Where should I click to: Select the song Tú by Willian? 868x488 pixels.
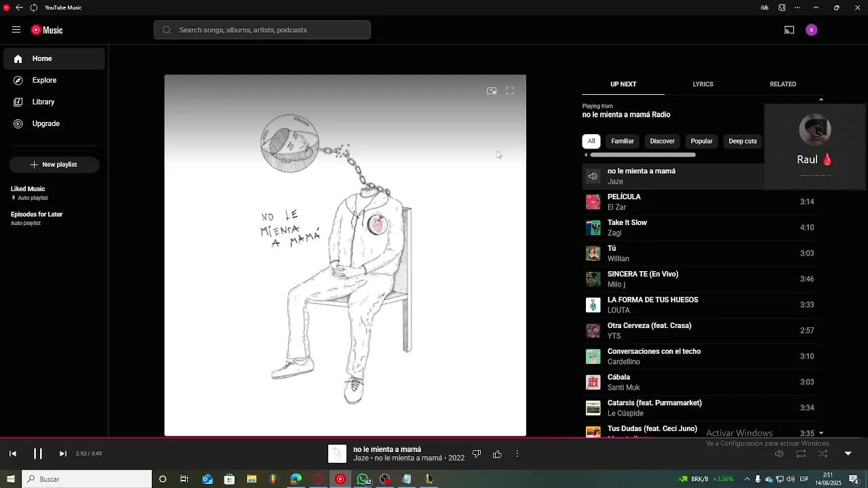coord(700,253)
